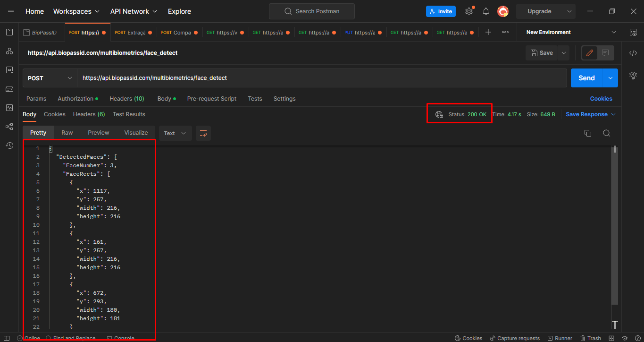Switch to the POST Extraçã tab

pos(133,33)
